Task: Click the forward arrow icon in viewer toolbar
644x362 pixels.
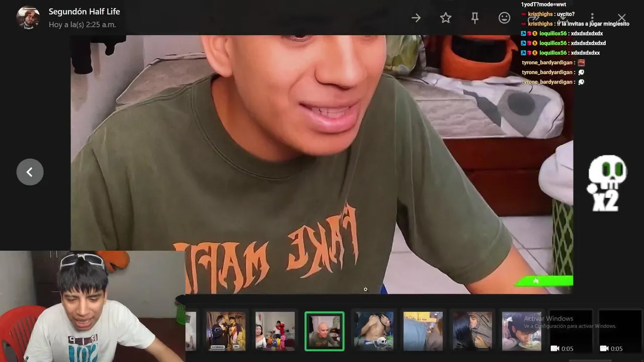Action: pos(416,18)
